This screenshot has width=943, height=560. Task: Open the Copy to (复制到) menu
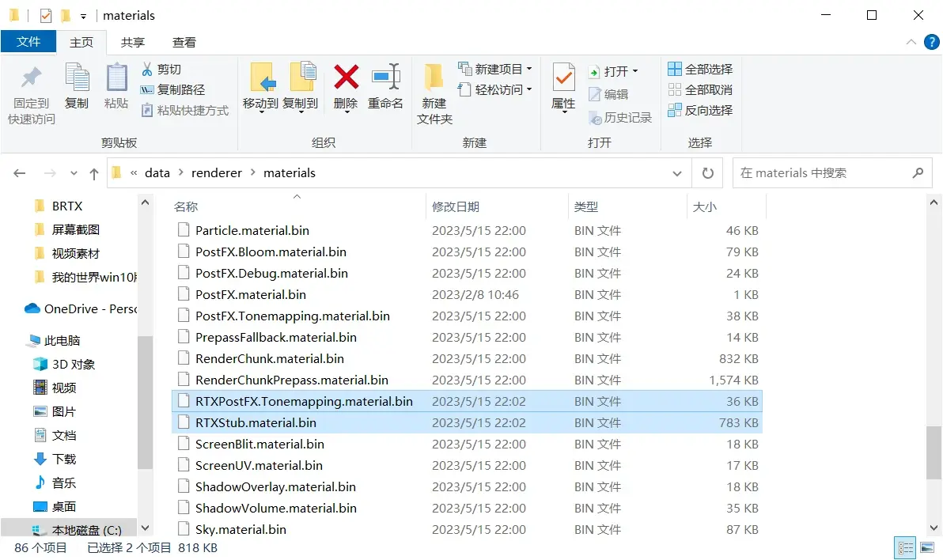[300, 88]
